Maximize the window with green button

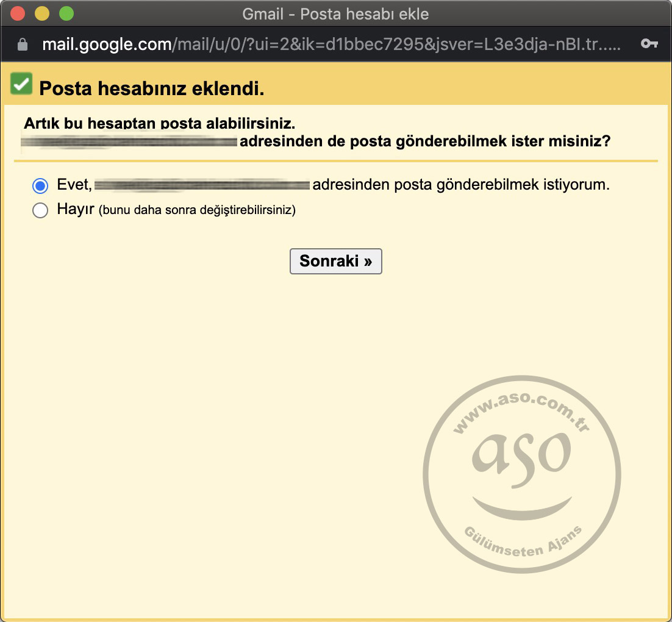[x=66, y=13]
